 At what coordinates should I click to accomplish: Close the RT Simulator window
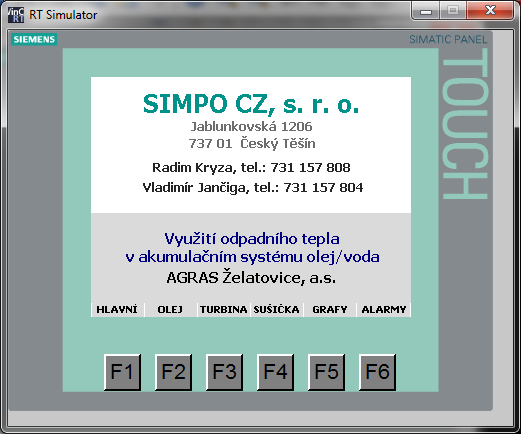point(490,11)
